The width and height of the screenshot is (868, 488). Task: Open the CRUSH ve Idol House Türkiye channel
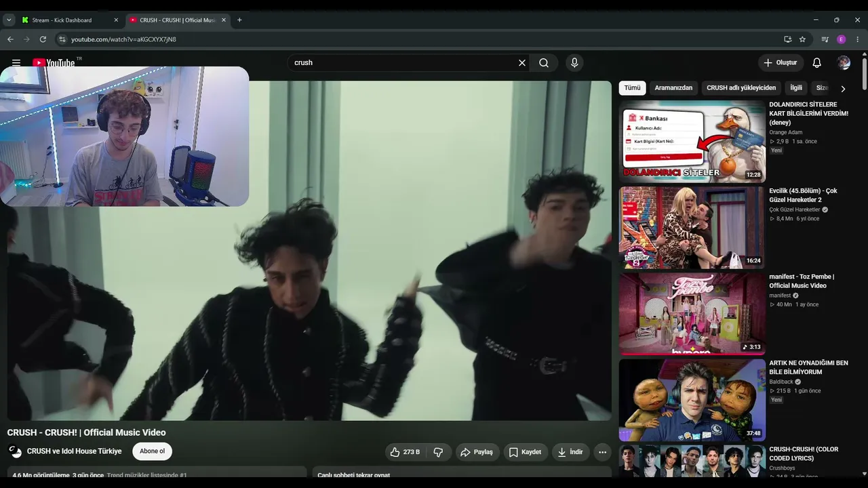[x=75, y=451]
